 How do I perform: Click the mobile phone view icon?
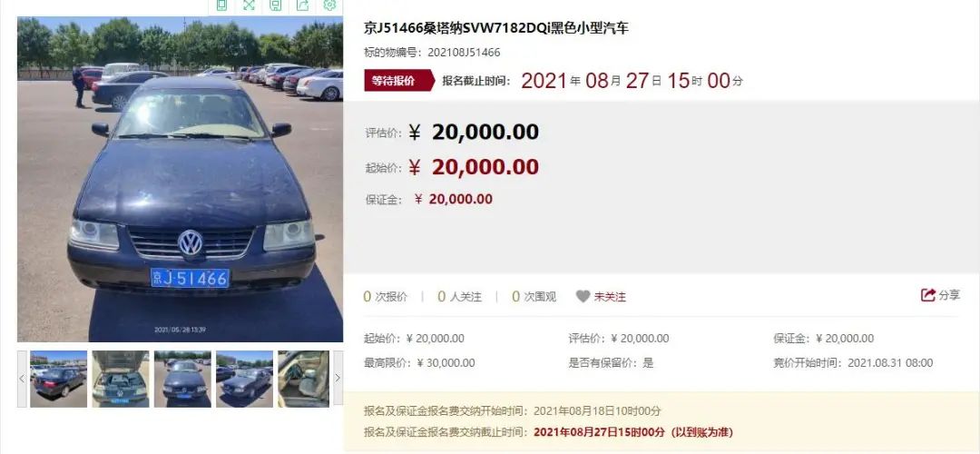(221, 5)
